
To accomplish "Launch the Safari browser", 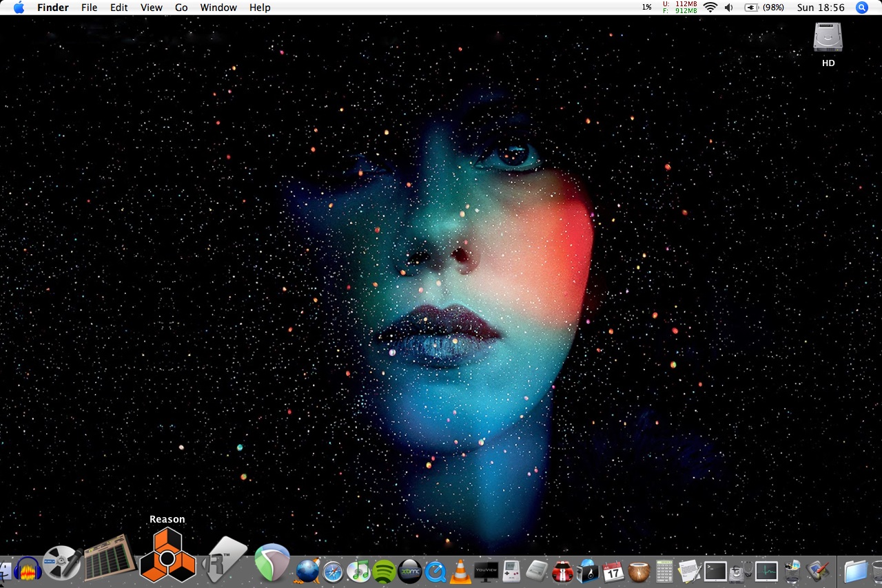I will click(x=332, y=571).
